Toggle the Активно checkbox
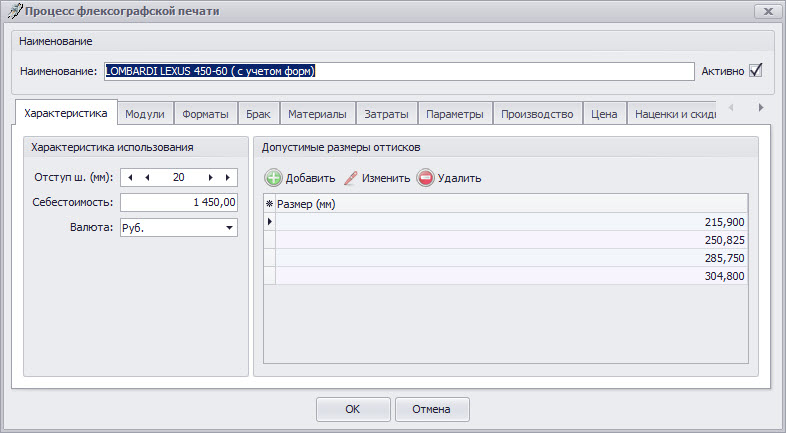The width and height of the screenshot is (786, 433). 755,71
